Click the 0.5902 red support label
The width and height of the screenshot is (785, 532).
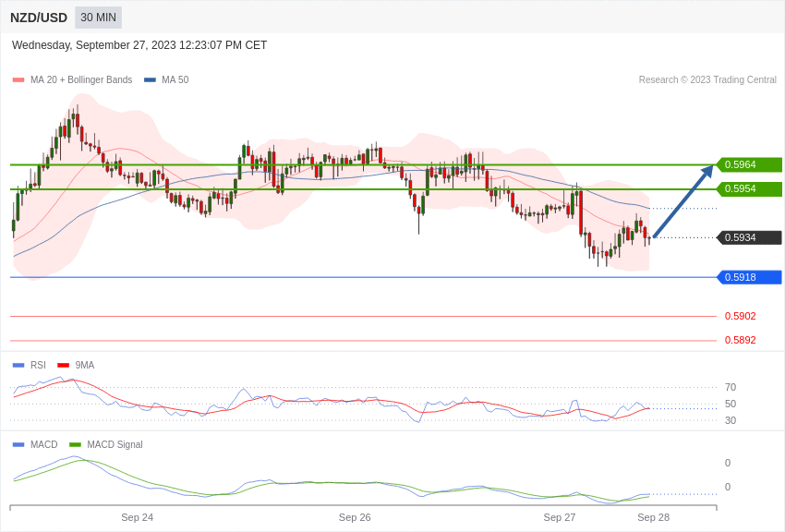740,316
